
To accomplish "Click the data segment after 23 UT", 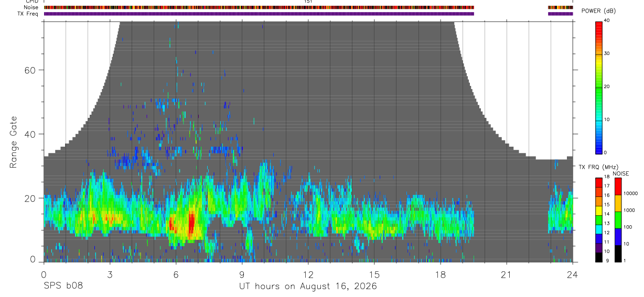I will pos(560,210).
